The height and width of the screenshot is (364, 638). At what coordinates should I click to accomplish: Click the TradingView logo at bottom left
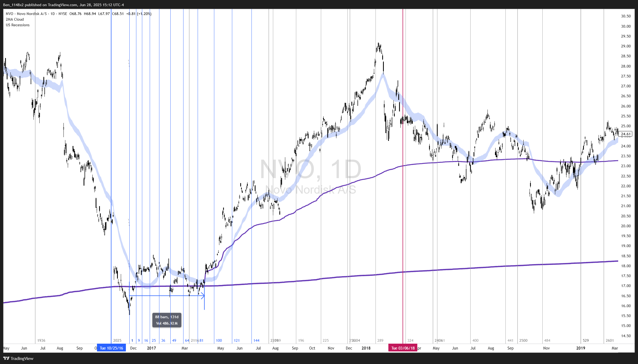pos(18,358)
